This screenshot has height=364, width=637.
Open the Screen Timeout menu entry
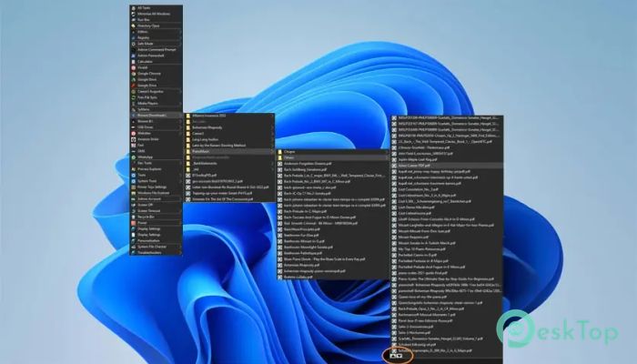click(156, 211)
